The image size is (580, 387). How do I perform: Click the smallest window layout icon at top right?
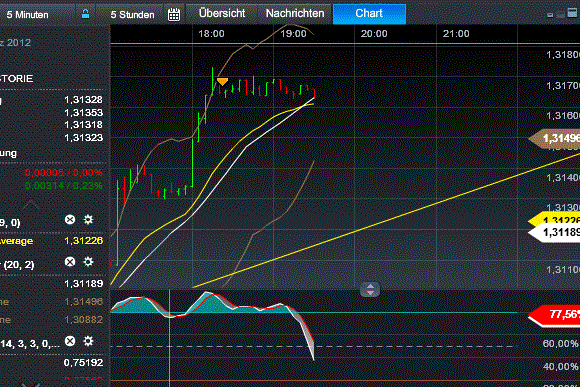550,15
